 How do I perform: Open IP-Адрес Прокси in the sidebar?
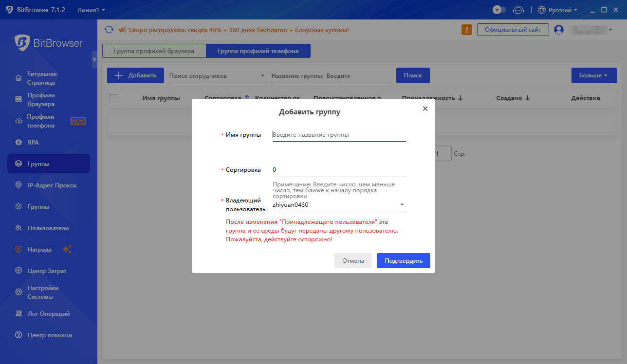[x=49, y=185]
